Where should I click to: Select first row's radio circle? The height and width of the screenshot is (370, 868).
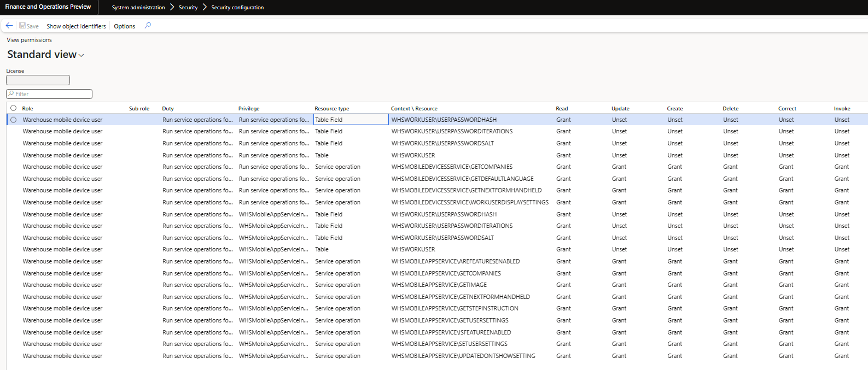pos(14,120)
